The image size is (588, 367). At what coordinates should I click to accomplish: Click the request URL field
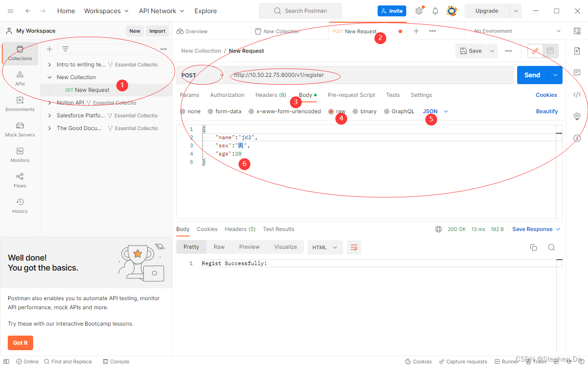tap(371, 75)
